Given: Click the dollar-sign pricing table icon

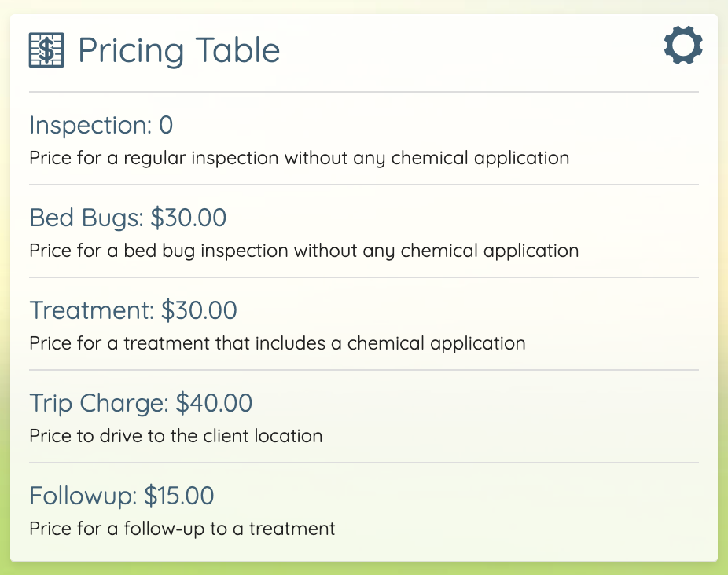Looking at the screenshot, I should pyautogui.click(x=46, y=50).
